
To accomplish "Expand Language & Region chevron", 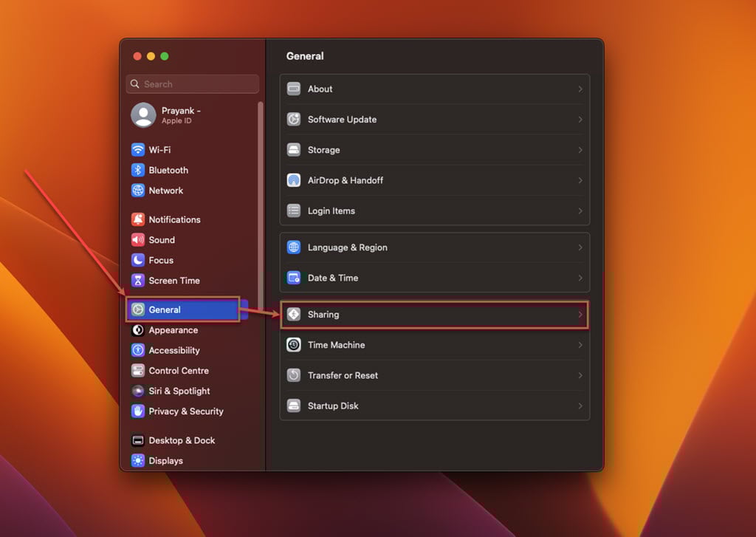I will pyautogui.click(x=580, y=247).
